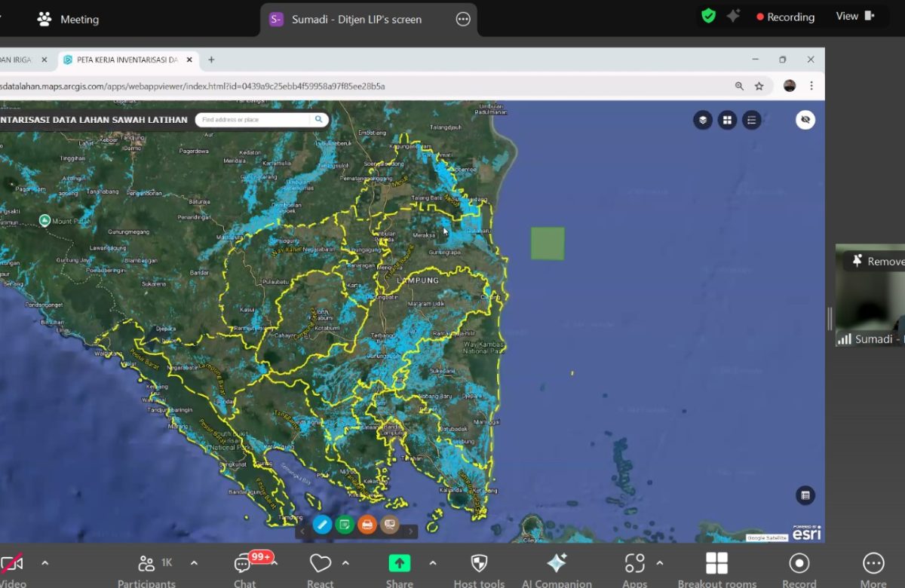Expand the Participants options arrow
The image size is (905, 588).
tap(194, 563)
